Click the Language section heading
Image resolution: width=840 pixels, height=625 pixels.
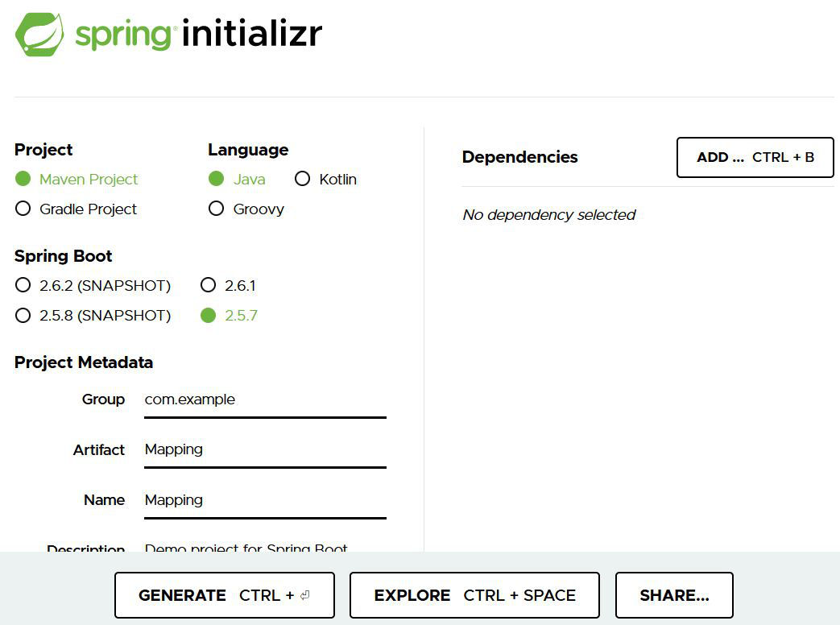[x=248, y=150]
